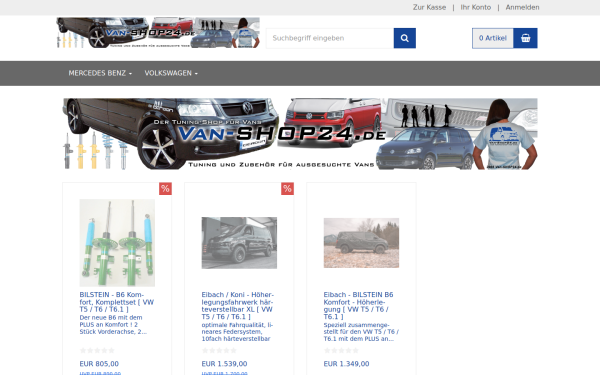
Task: Open Eibach / Koni Höherlegungsfahrwerk title link
Action: (x=238, y=306)
